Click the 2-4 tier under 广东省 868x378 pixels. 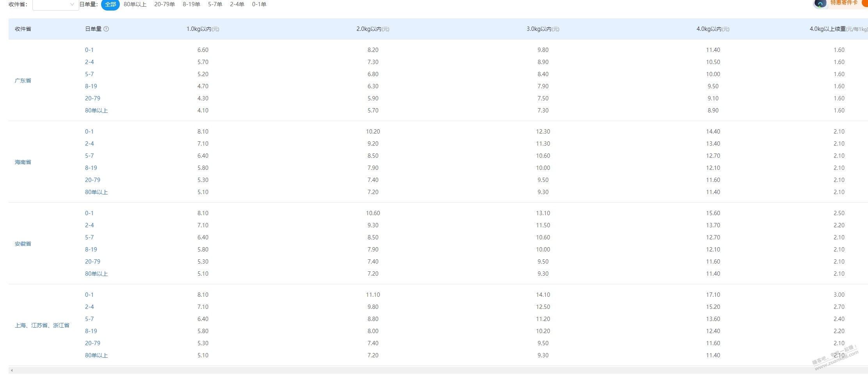[89, 62]
